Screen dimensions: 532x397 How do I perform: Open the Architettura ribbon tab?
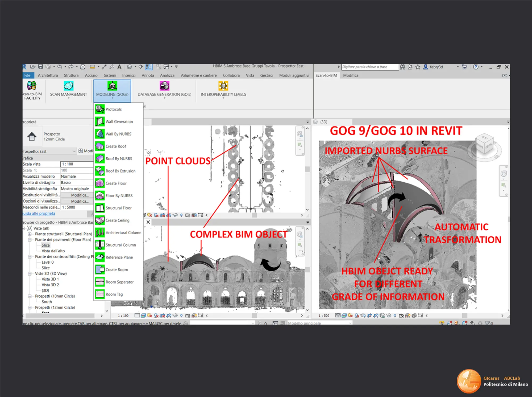[x=48, y=75]
